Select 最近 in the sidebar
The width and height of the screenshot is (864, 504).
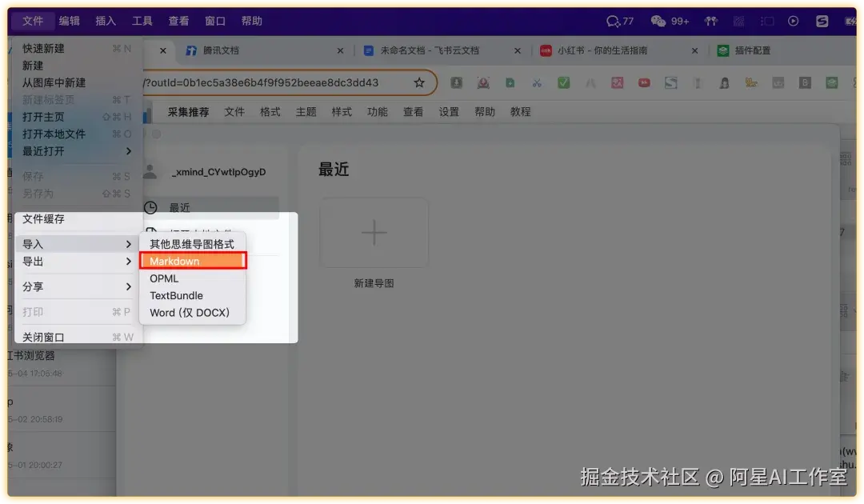(x=210, y=207)
